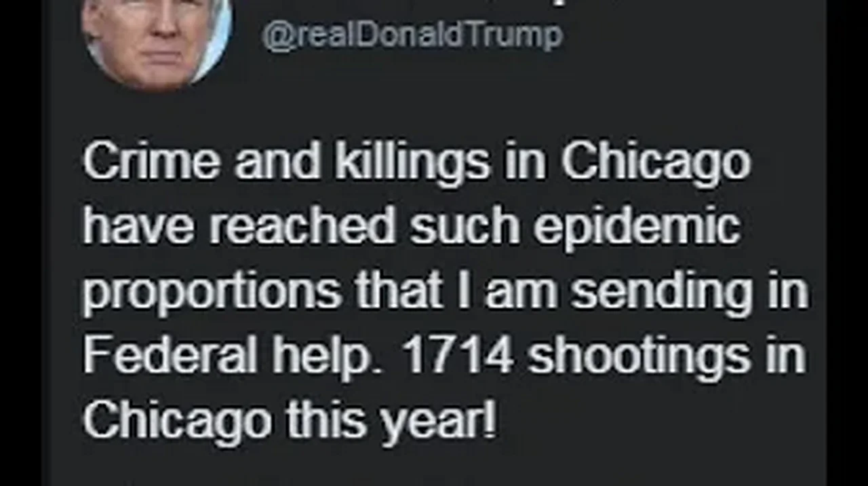
Task: Click the word "reached" in the tweet text
Action: pos(302,227)
